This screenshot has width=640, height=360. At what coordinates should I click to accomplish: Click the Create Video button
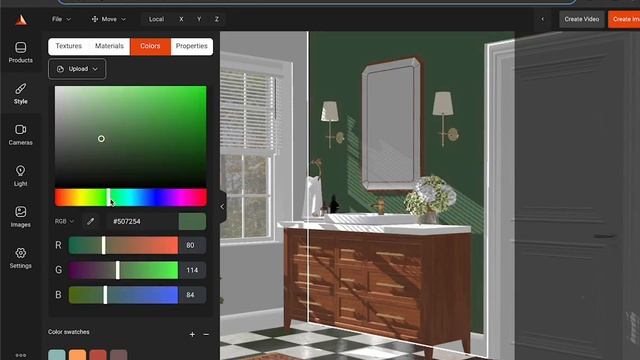click(x=582, y=19)
